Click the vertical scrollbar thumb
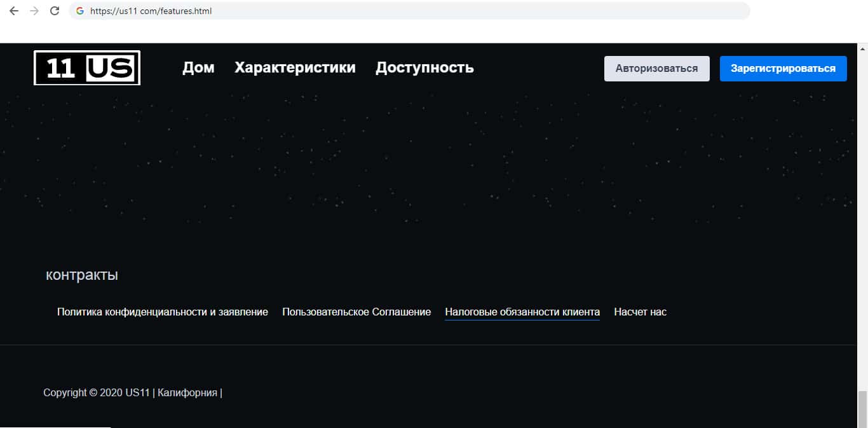The width and height of the screenshot is (868, 428). [x=862, y=407]
